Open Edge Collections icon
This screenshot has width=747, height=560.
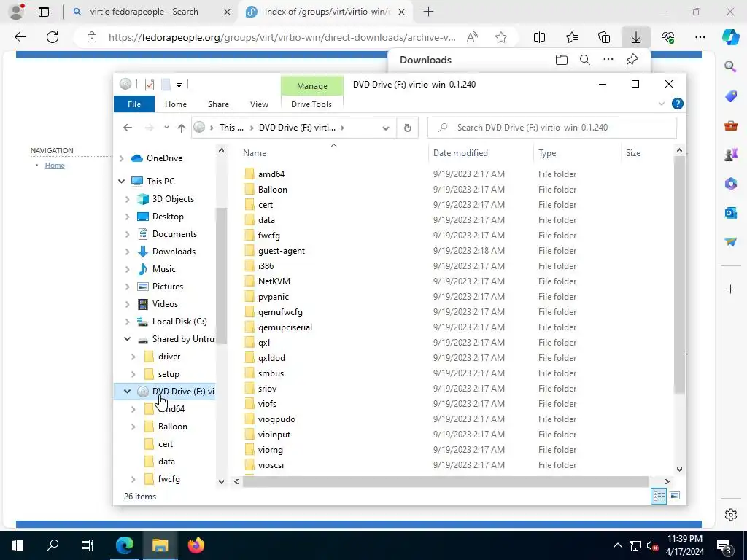(603, 37)
